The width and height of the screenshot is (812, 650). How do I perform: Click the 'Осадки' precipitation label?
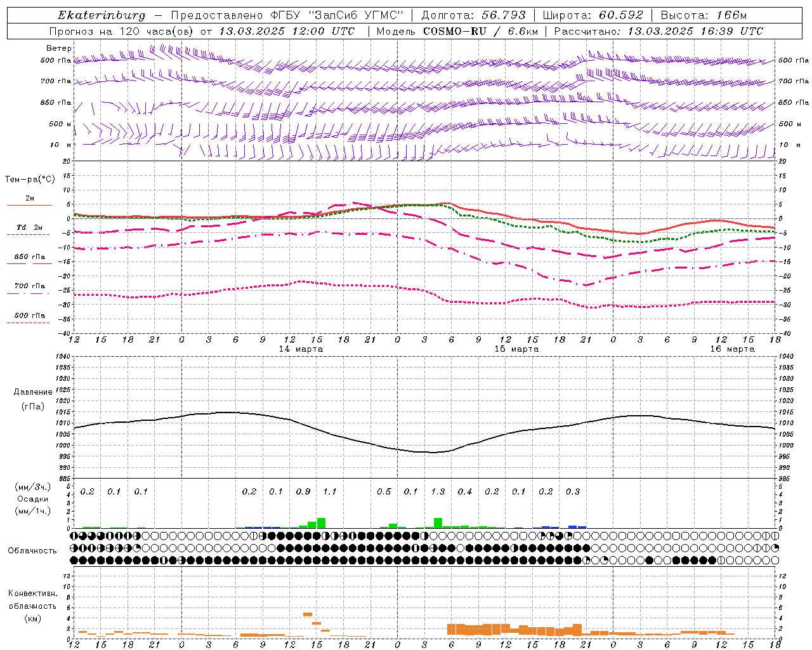[33, 499]
